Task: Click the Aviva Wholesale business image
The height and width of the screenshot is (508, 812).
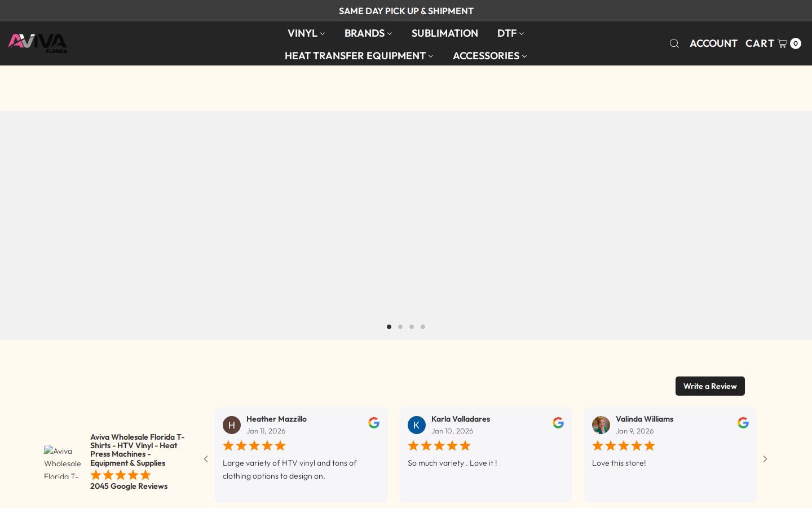Action: tap(63, 462)
